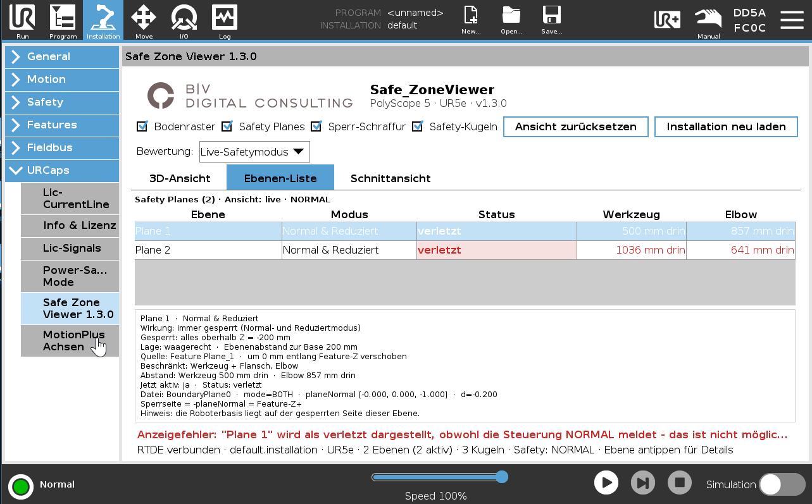Screen dimensions: 812x504
Task: Click the 641 mm drin Elbow cell
Action: click(x=740, y=250)
